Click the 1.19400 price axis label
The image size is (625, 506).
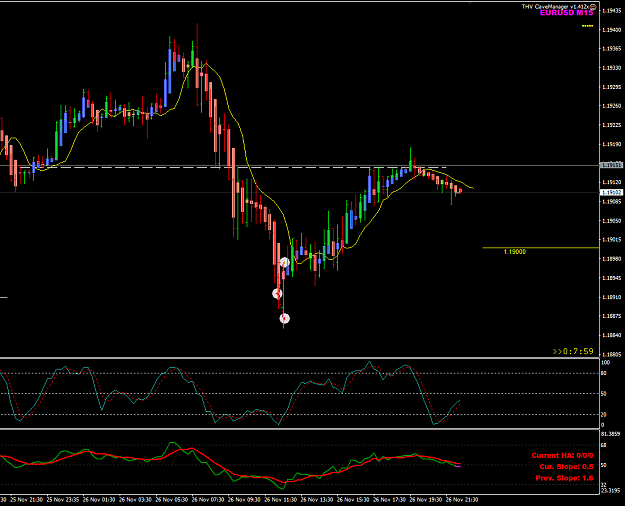(611, 30)
